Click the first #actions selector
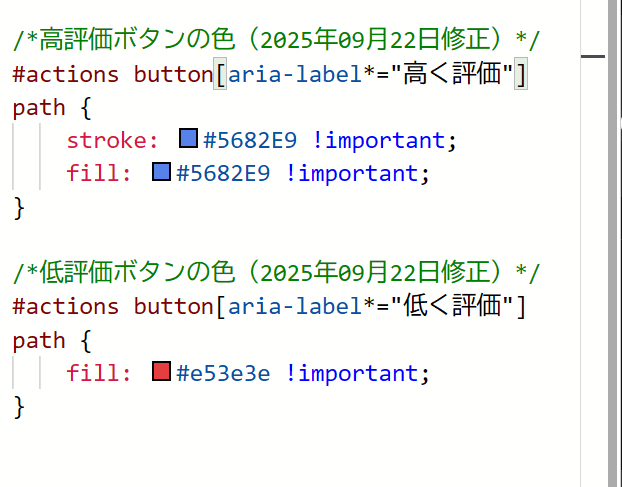The width and height of the screenshot is (622, 487). click(66, 74)
